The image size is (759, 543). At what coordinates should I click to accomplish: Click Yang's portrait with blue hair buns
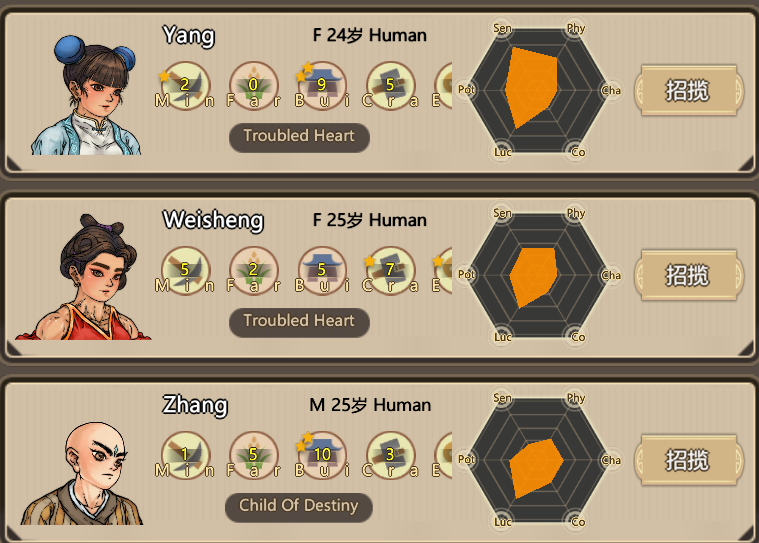point(87,95)
